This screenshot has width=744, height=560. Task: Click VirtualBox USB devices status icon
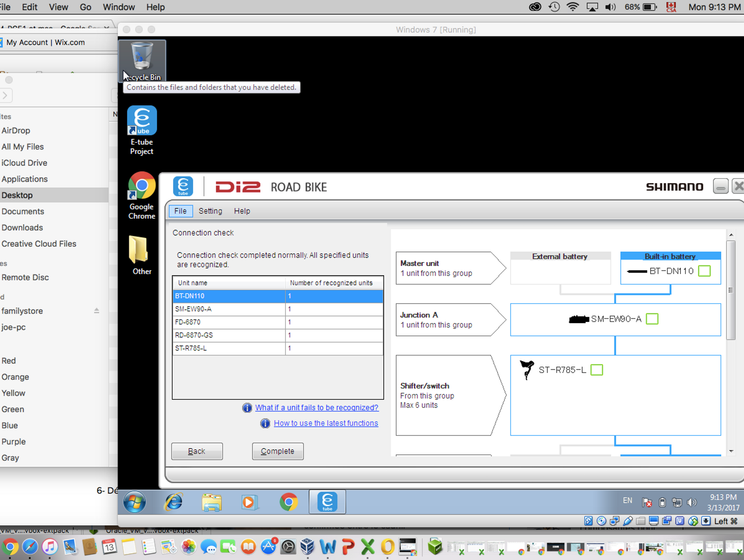pyautogui.click(x=628, y=521)
